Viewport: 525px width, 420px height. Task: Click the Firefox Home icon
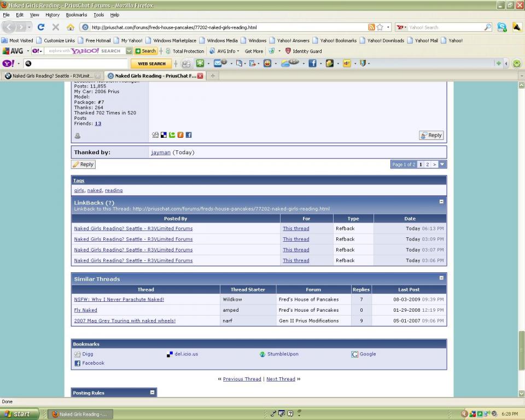point(70,27)
